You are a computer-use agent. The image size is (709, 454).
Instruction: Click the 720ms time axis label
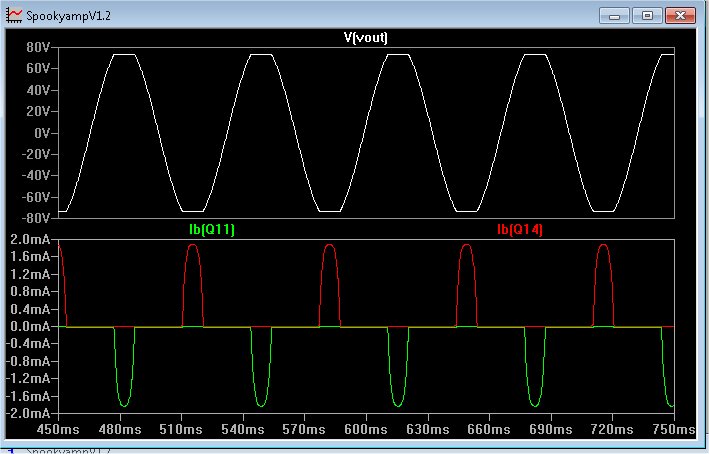coord(612,429)
